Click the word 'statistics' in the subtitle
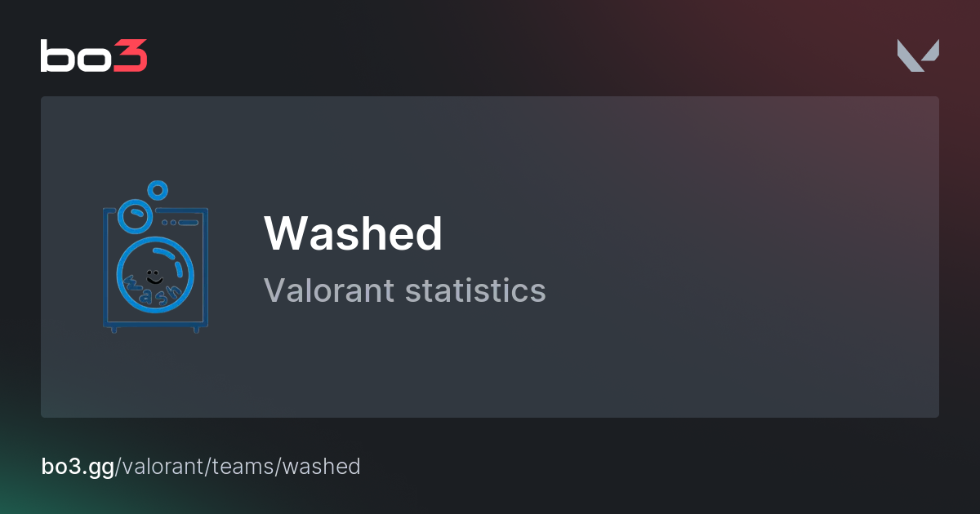 click(x=475, y=290)
